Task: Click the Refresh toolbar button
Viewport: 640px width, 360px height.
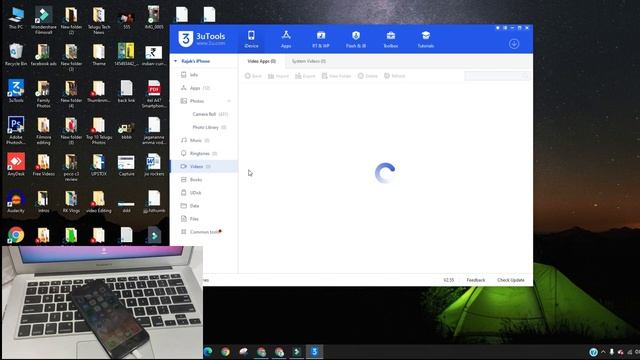Action: (394, 76)
